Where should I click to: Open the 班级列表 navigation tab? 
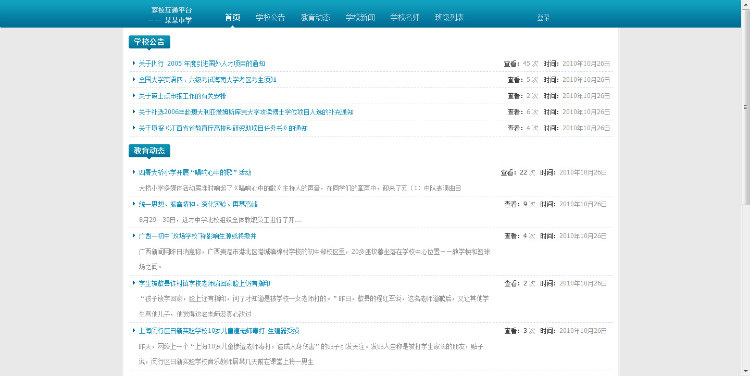(x=449, y=18)
